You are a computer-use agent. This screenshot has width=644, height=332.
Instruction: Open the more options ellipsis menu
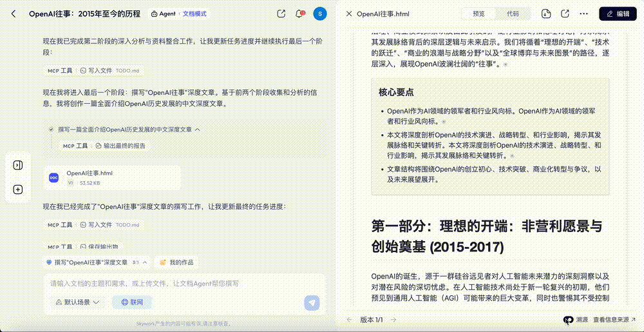583,14
